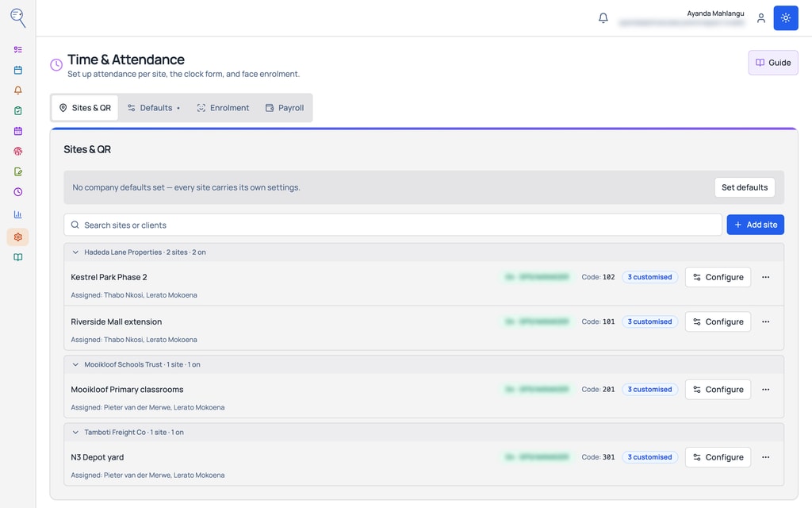Open the purple clock sidebar icon
Screen dimensions: 812x508
pyautogui.click(x=17, y=192)
